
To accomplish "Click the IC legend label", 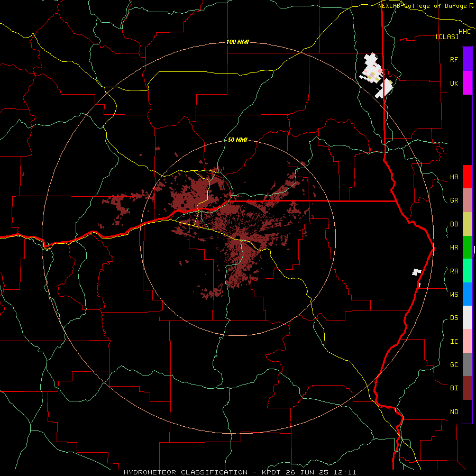I will pos(454,342).
